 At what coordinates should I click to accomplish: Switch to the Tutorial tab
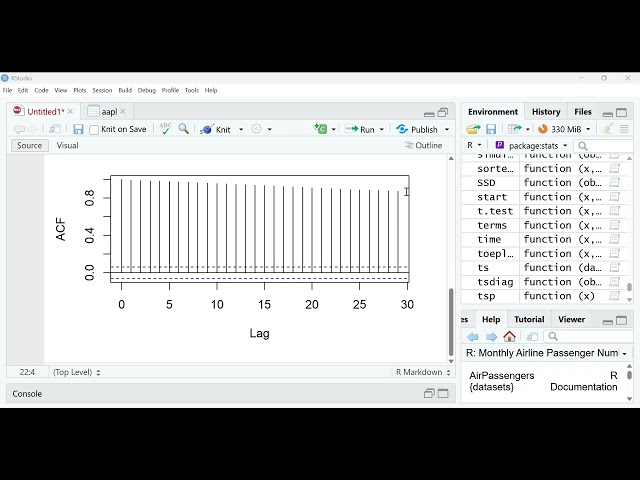[529, 320]
